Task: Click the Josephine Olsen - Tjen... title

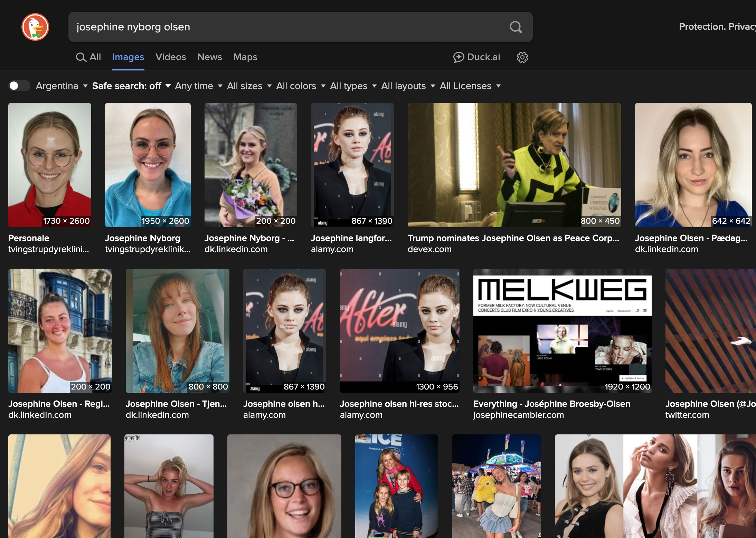Action: (x=176, y=404)
